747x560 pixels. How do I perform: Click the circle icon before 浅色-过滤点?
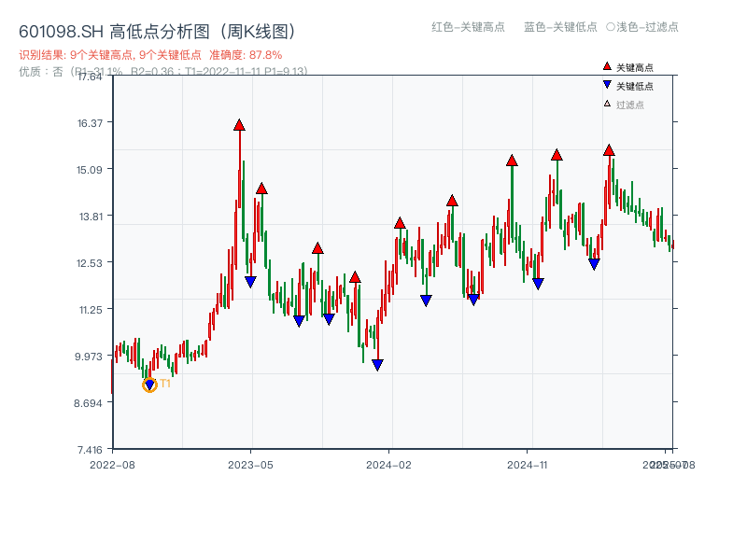point(611,27)
